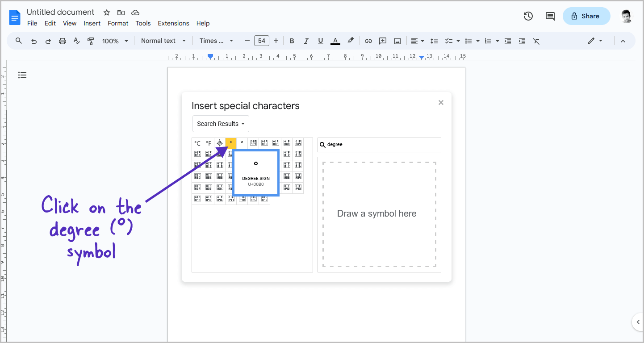Toggle bold formatting

292,41
